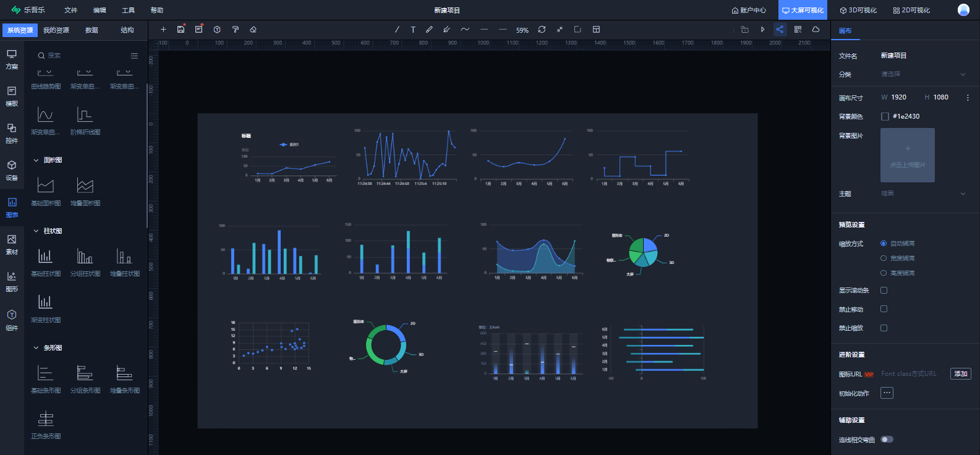Image resolution: width=980 pixels, height=455 pixels.
Task: Open the 帮助 menu
Action: [157, 11]
